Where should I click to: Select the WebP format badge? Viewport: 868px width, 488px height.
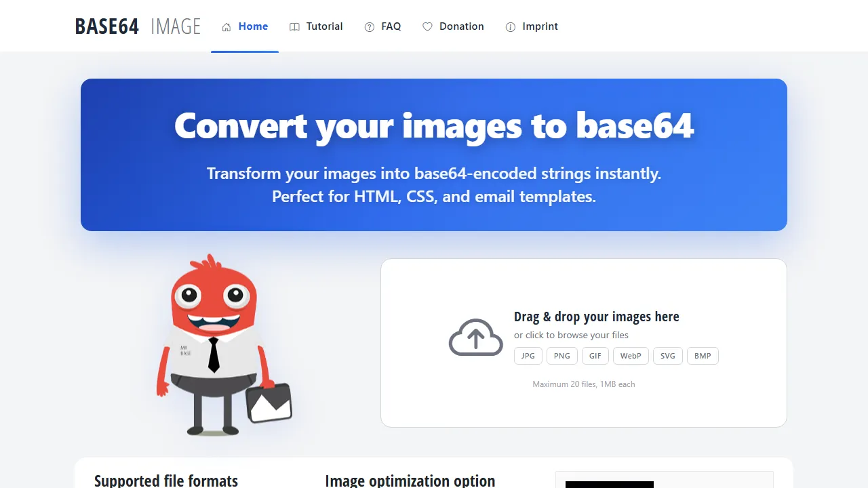630,355
